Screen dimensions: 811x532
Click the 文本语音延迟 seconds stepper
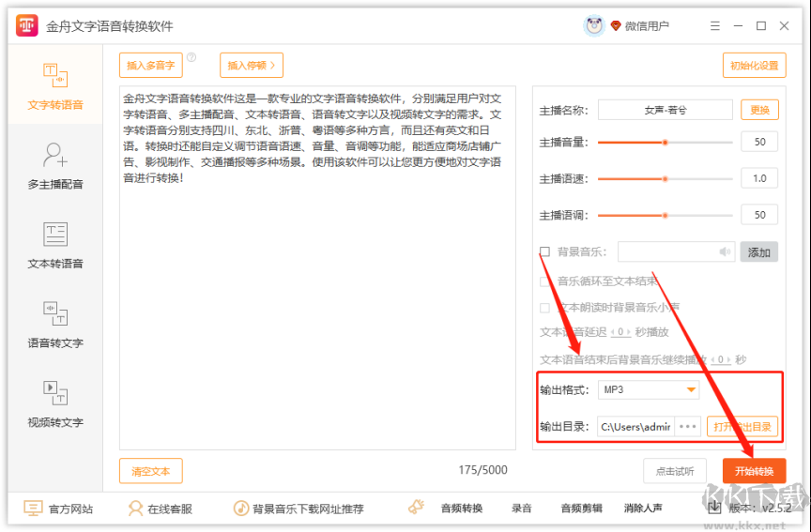620,332
